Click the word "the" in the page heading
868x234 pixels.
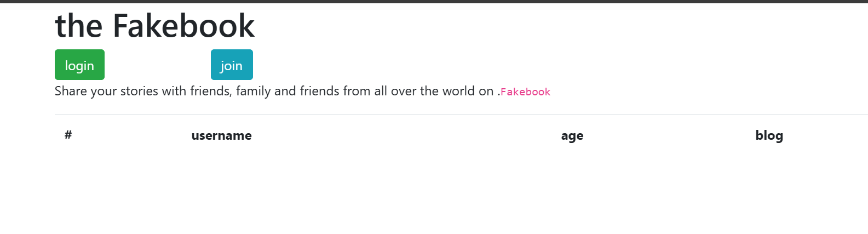78,26
